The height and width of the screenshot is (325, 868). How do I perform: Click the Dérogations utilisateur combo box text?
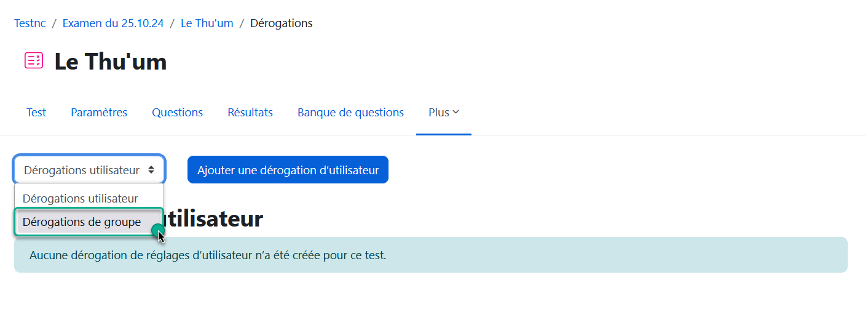(x=82, y=170)
